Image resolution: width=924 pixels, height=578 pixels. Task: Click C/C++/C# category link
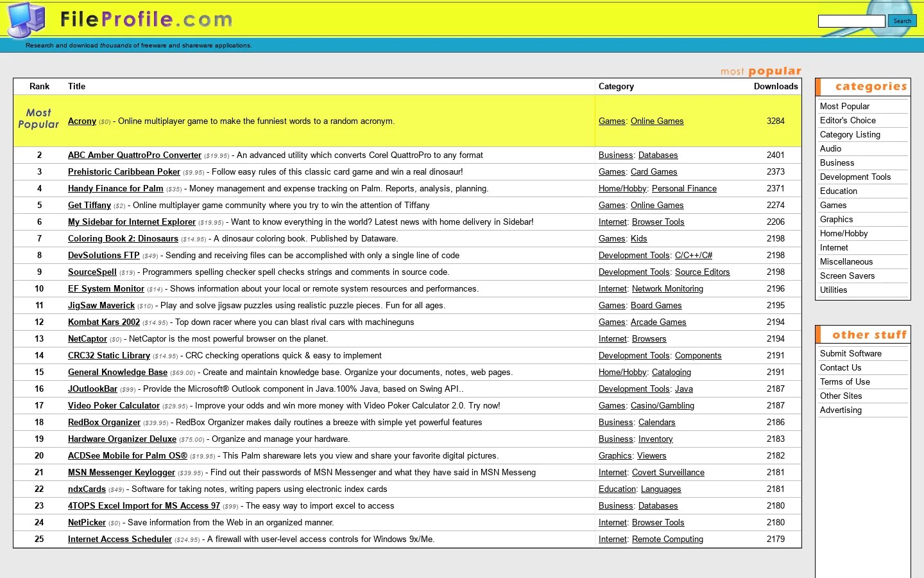(694, 256)
